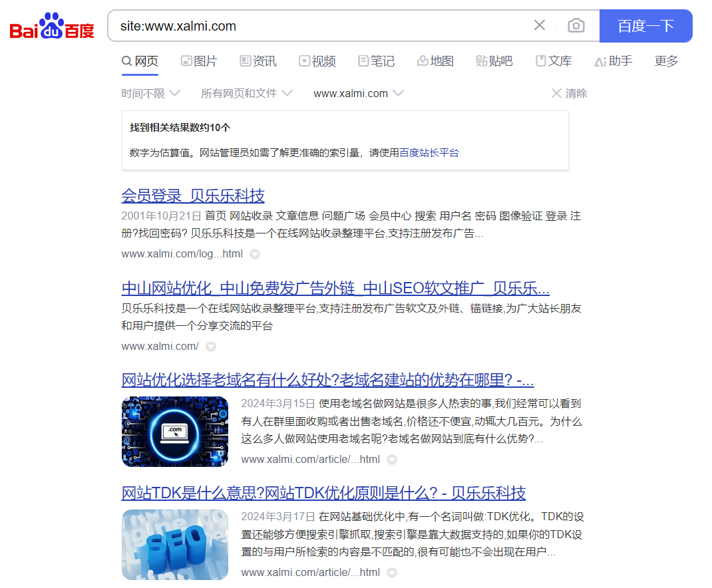The height and width of the screenshot is (588, 712).
Task: Click the .com laptop thumbnail image
Action: (x=175, y=431)
